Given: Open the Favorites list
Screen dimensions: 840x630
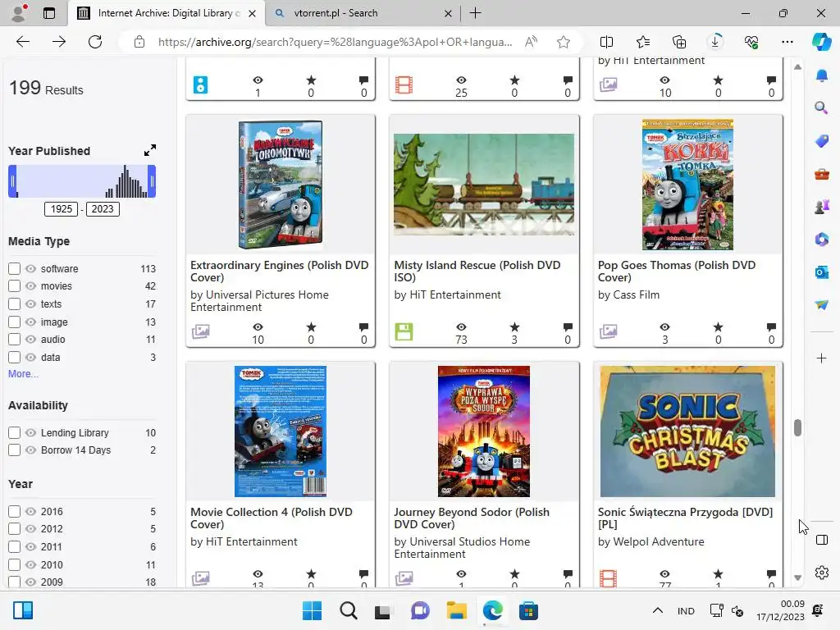Looking at the screenshot, I should click(643, 42).
